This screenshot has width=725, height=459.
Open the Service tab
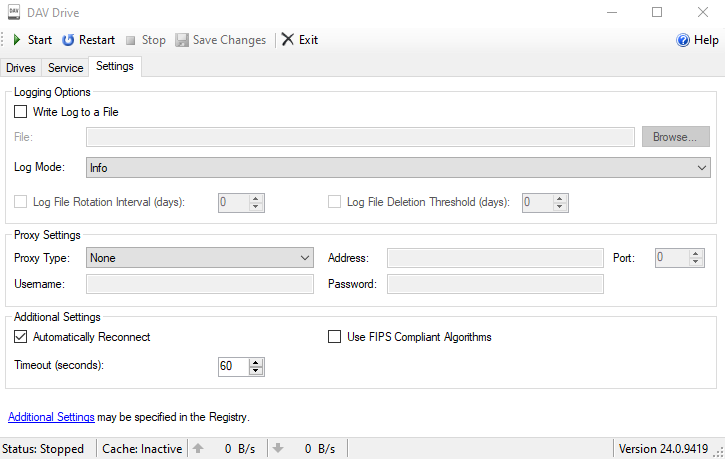tap(66, 68)
